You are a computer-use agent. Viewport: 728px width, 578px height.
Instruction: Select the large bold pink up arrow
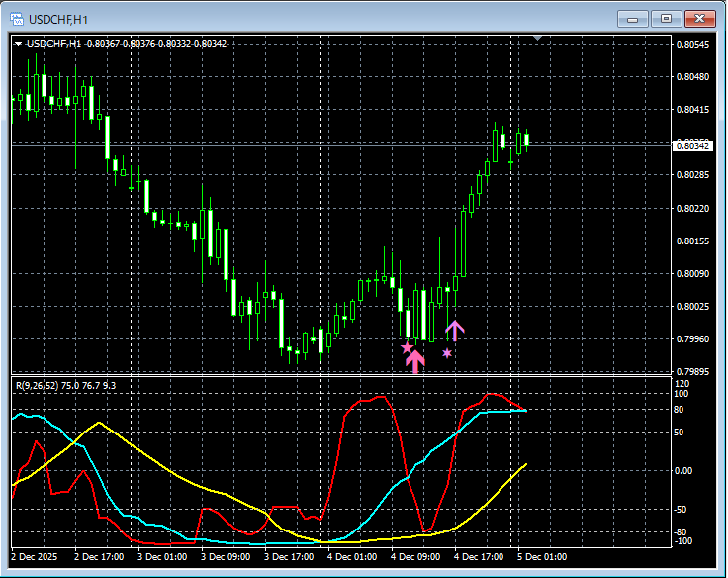pyautogui.click(x=415, y=360)
